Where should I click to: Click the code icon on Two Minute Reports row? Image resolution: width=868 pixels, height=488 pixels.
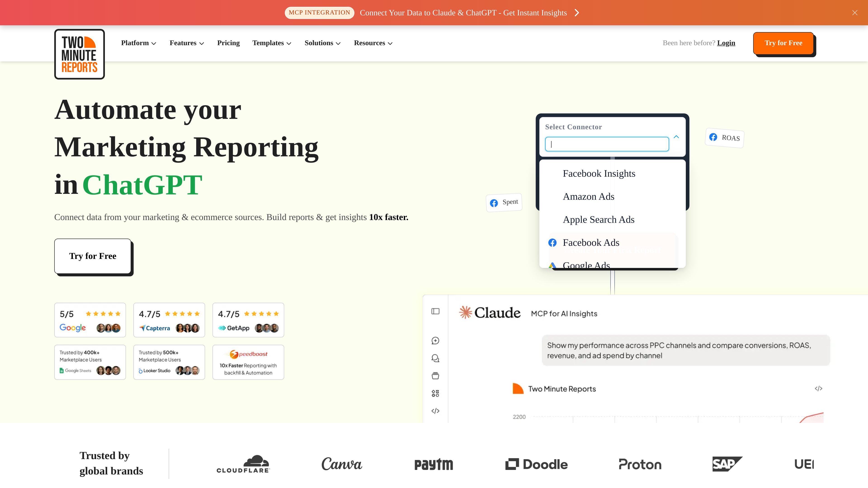tap(818, 389)
